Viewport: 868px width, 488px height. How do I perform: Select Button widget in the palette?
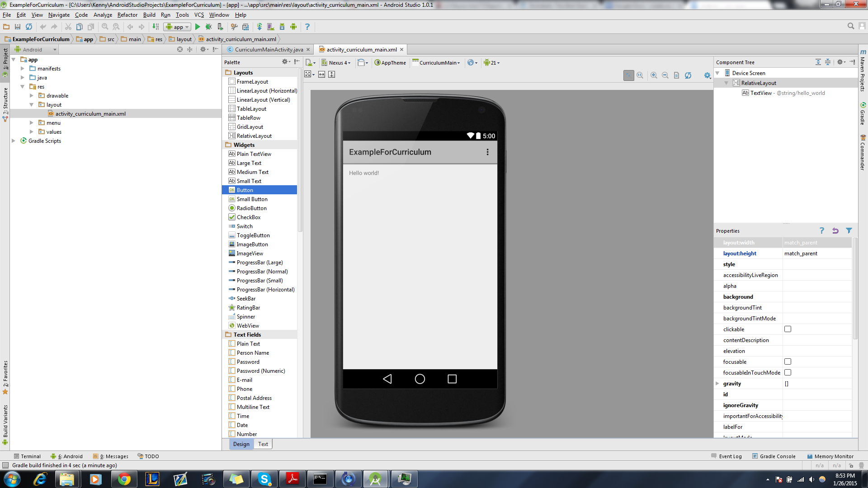[x=245, y=190]
